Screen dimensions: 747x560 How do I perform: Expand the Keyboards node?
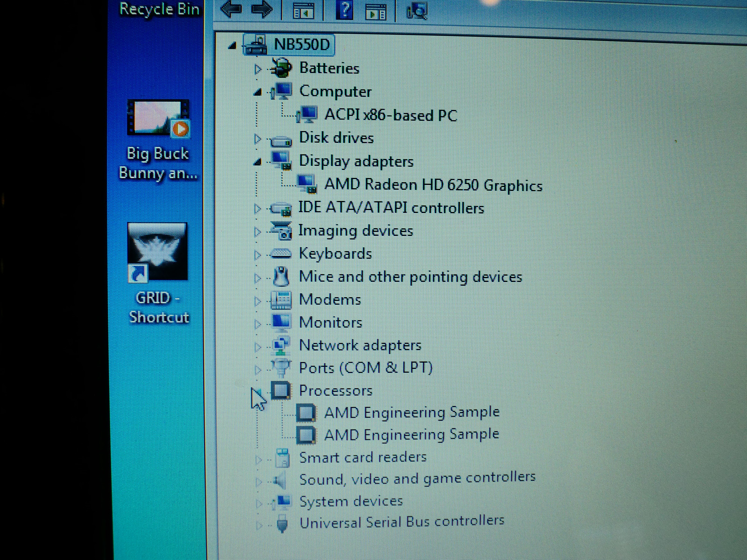(257, 255)
